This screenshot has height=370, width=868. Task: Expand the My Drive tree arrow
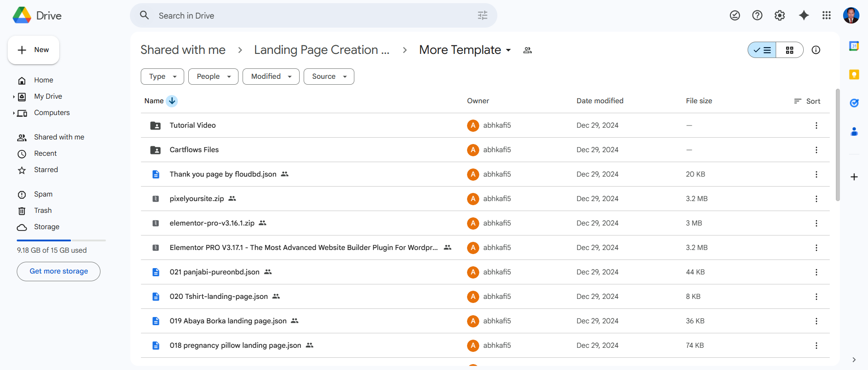[14, 96]
